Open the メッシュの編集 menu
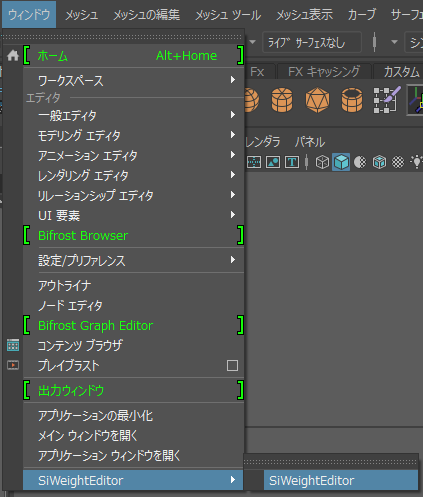 [x=147, y=15]
